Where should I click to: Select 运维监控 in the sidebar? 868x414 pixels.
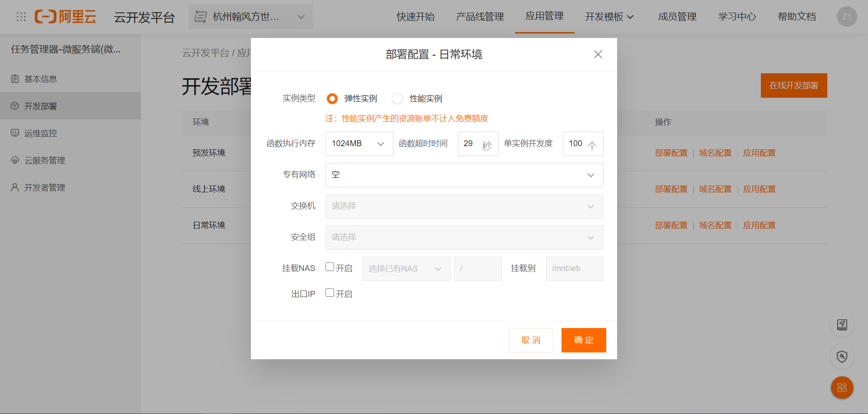(71, 133)
